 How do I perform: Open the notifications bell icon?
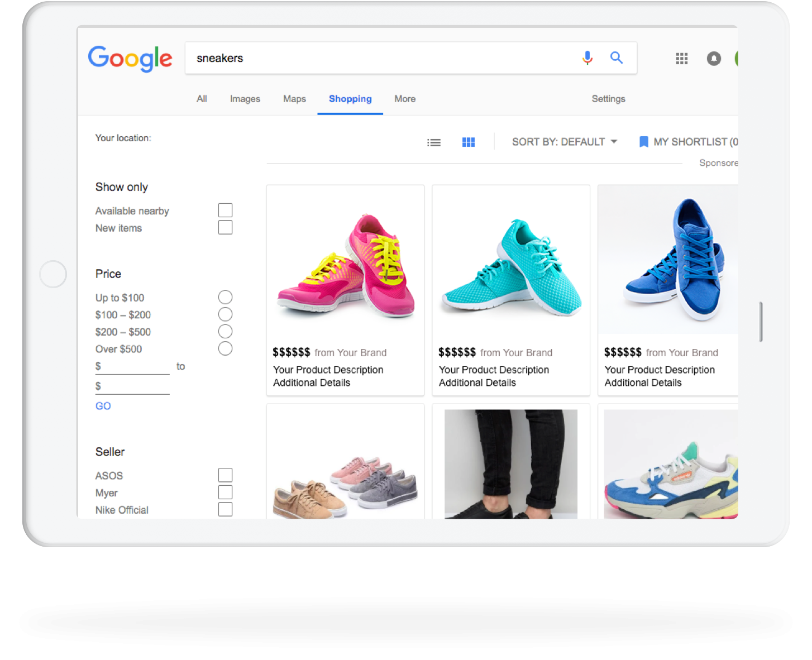[713, 58]
